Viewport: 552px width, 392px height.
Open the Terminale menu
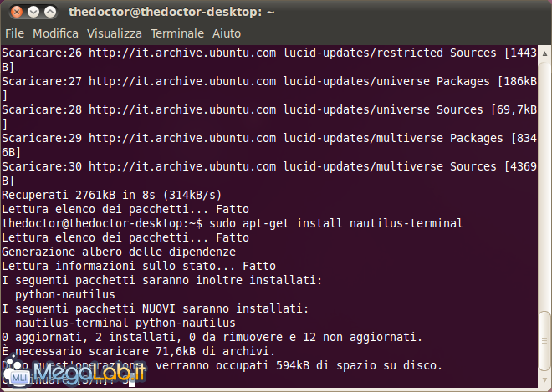click(177, 33)
